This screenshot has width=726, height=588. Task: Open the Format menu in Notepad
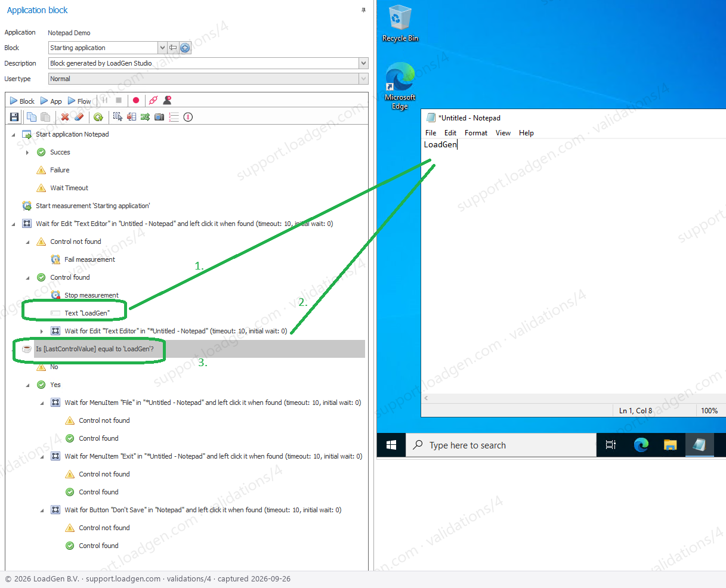pyautogui.click(x=476, y=133)
